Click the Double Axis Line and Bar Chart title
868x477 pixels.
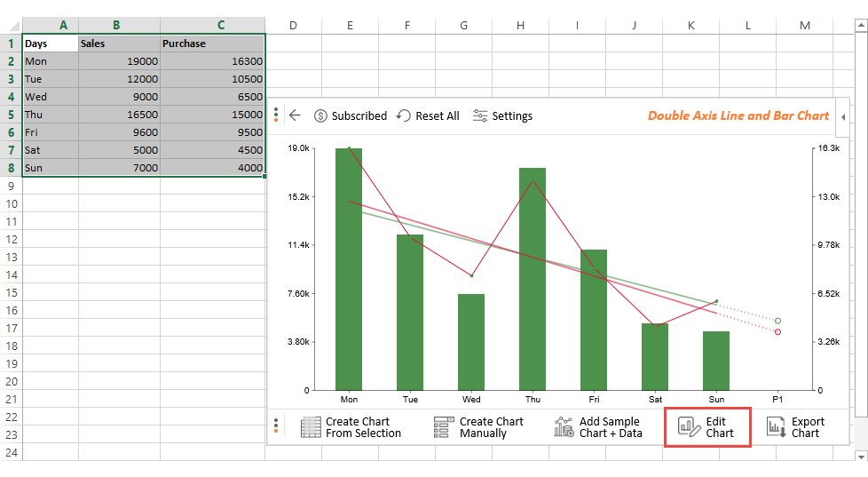click(x=738, y=115)
